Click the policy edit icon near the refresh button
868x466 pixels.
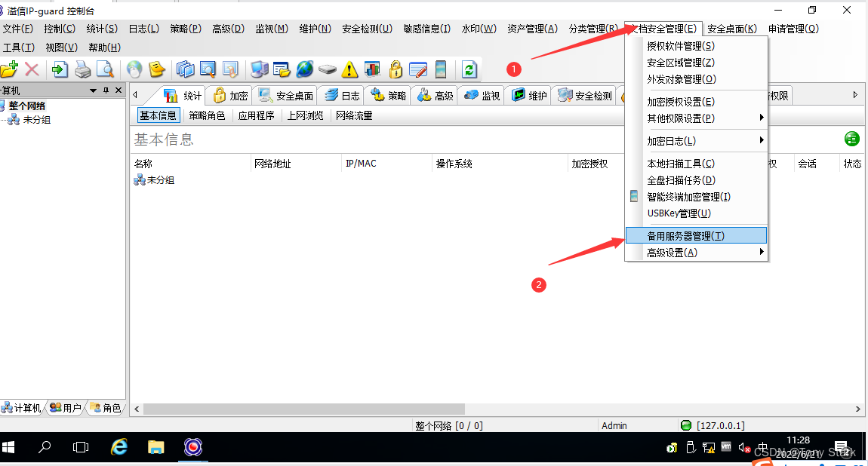[417, 69]
